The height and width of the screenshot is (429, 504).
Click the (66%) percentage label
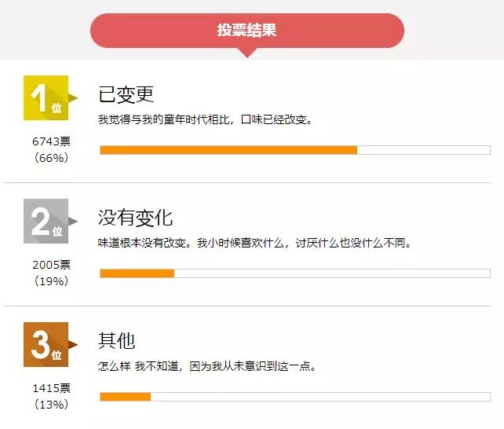click(x=51, y=158)
